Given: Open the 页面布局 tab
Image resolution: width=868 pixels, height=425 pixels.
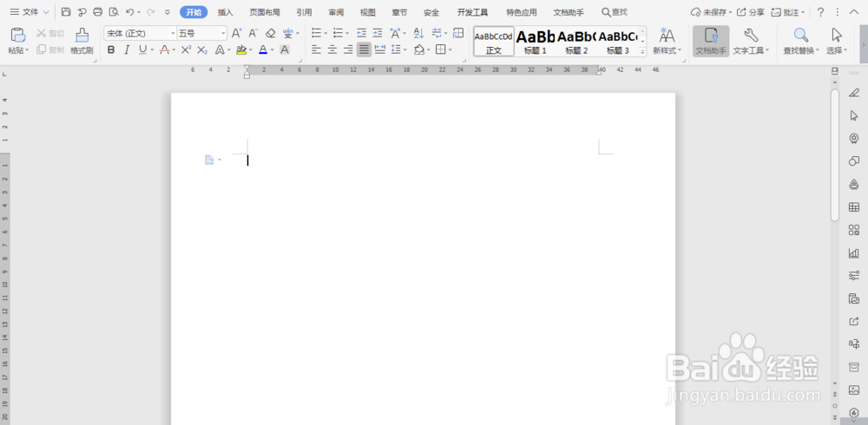Looking at the screenshot, I should pos(265,12).
